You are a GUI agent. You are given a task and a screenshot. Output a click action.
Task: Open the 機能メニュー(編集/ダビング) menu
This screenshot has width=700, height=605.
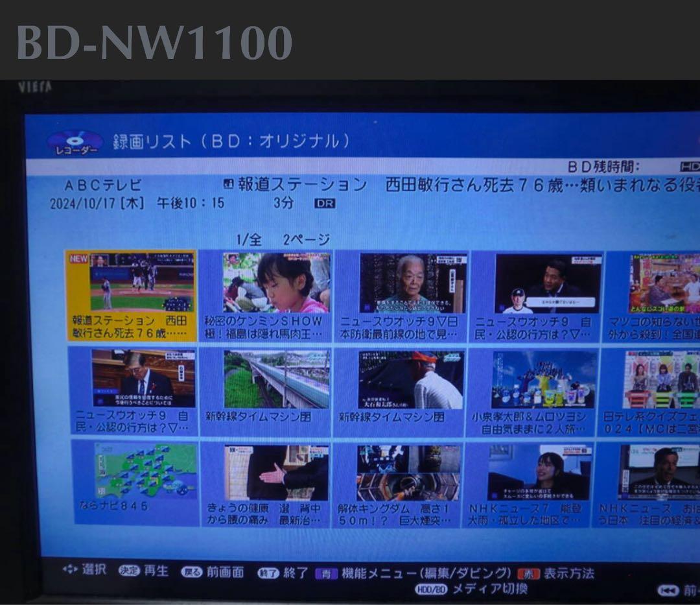(x=427, y=573)
